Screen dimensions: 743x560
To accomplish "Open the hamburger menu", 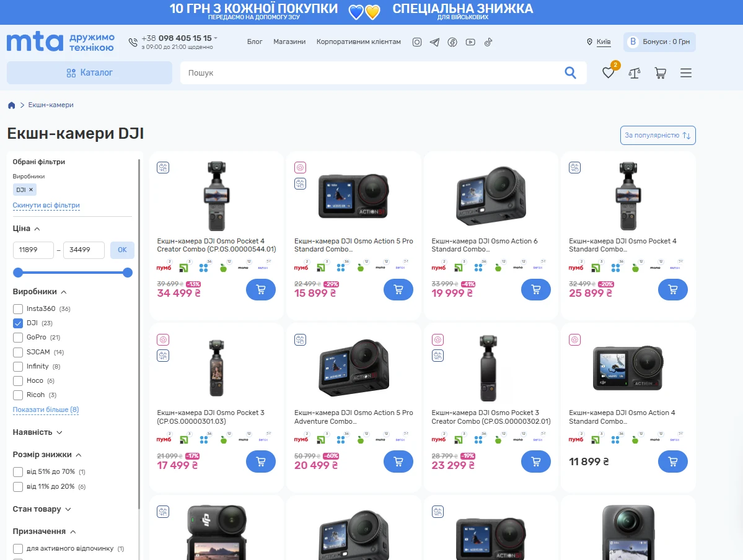I will click(x=685, y=73).
